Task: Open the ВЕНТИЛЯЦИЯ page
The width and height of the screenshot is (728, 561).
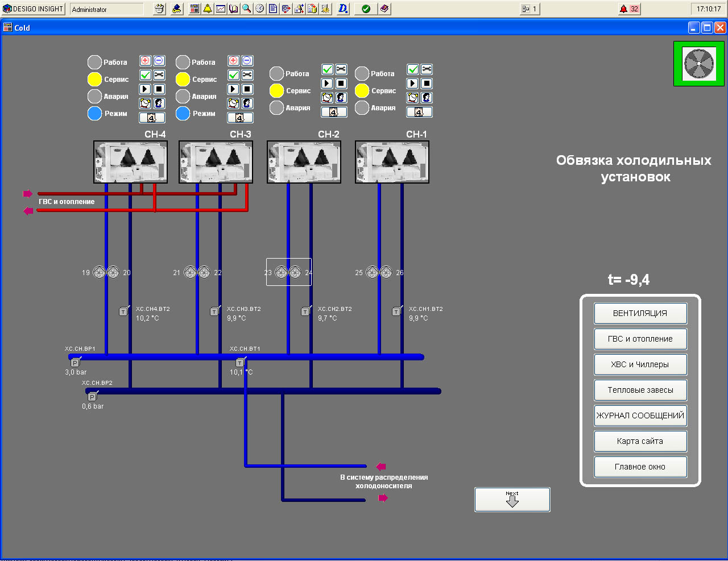Action: 640,313
